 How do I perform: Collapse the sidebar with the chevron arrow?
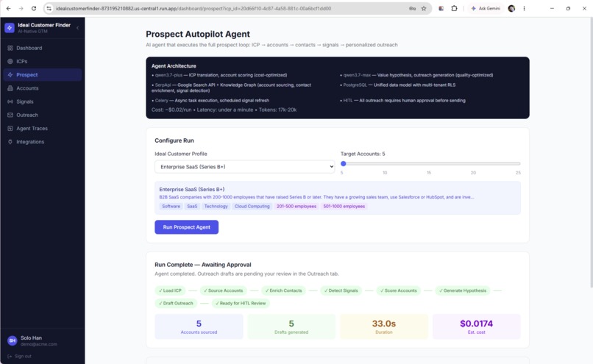pyautogui.click(x=77, y=28)
